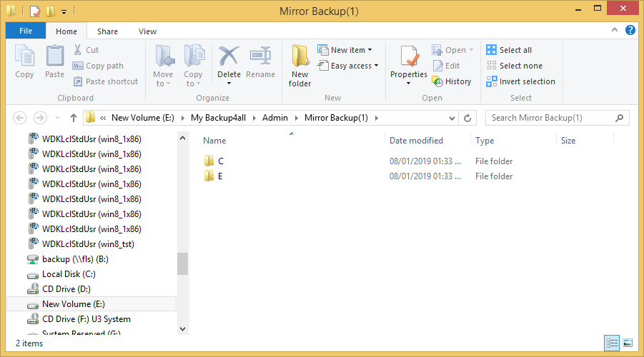Expand the Properties dropdown arrow
644x357 pixels.
coord(409,84)
